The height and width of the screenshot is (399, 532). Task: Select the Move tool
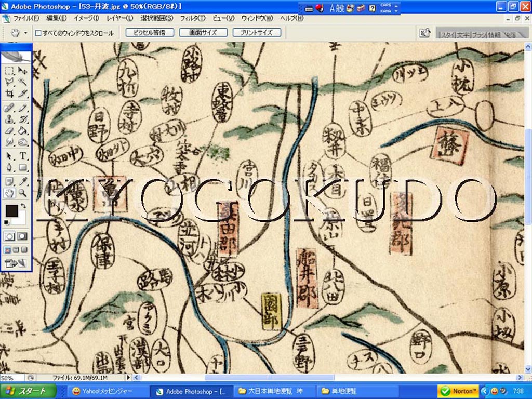tap(22, 71)
